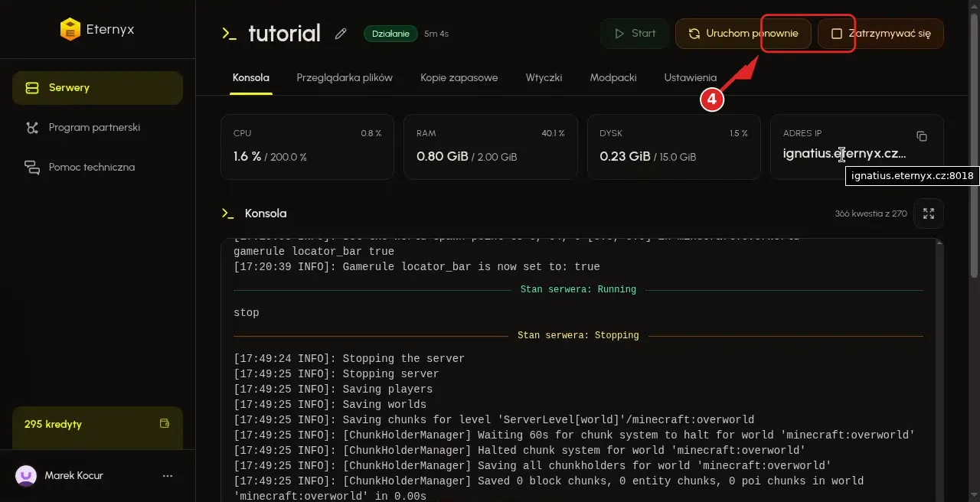Click Uruchom ponownie restart button
Image resolution: width=980 pixels, height=502 pixels.
(x=743, y=34)
